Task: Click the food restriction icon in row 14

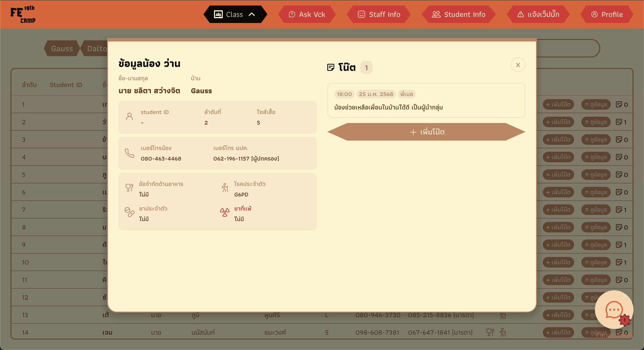Action: pyautogui.click(x=490, y=332)
